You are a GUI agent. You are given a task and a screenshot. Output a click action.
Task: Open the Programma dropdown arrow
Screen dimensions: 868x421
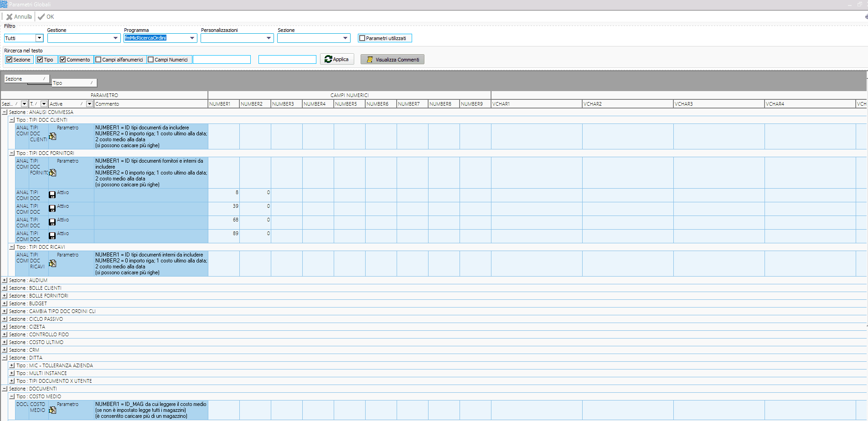click(192, 38)
